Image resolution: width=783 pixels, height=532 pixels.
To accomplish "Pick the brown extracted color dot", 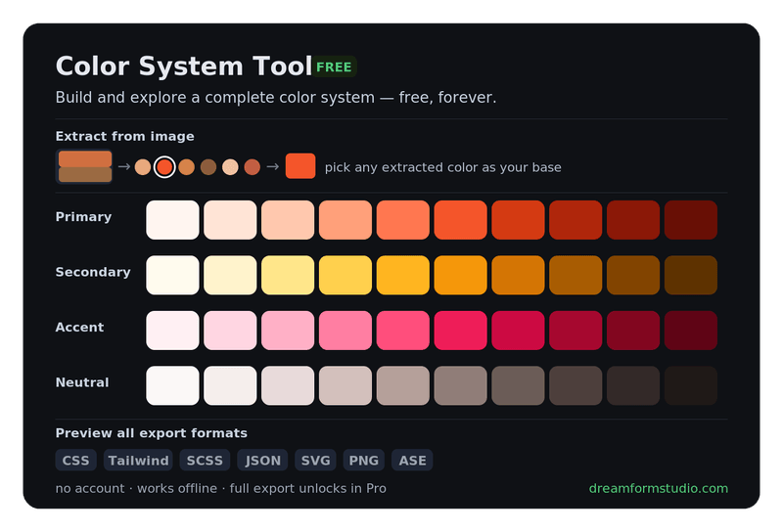I will tap(208, 166).
